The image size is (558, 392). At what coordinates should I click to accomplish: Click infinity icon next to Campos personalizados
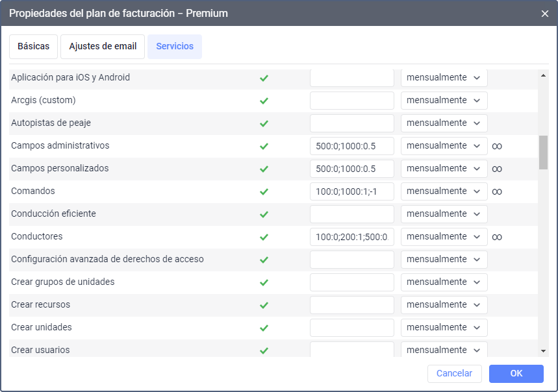click(x=497, y=169)
